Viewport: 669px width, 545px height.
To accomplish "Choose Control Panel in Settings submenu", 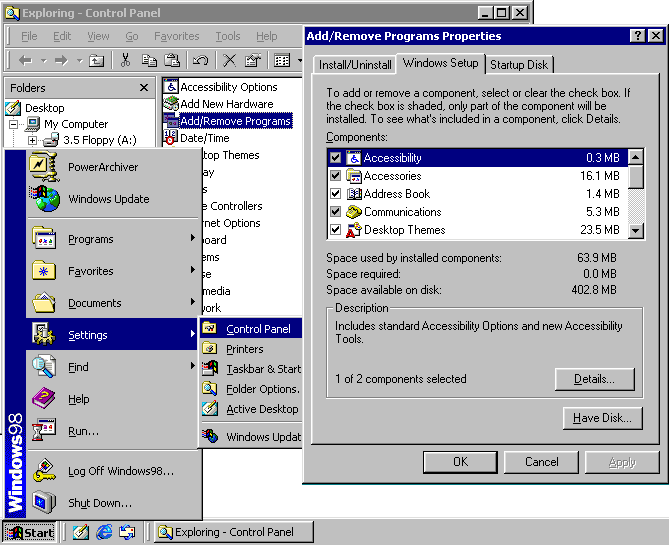I will pos(251,329).
